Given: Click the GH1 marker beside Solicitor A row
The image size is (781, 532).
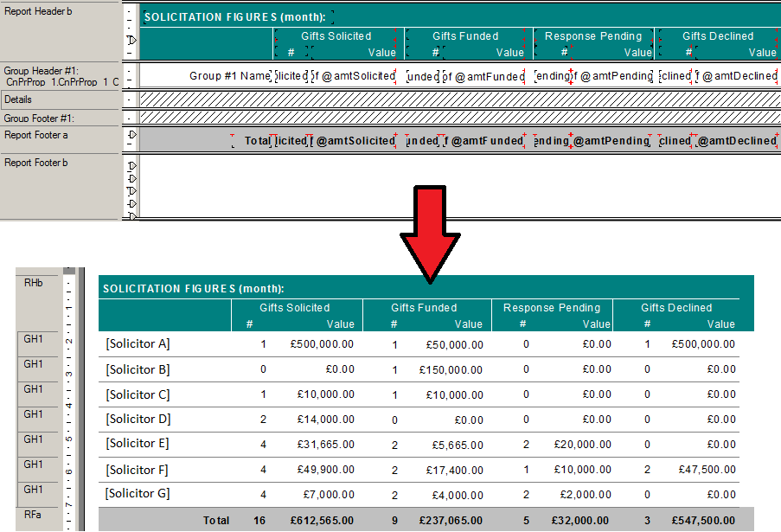Looking at the screenshot, I should point(33,339).
